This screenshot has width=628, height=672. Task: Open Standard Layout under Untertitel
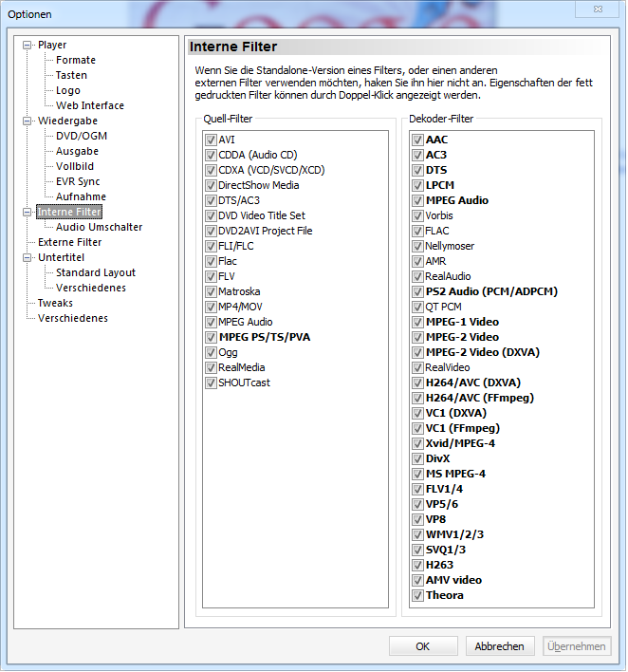[x=96, y=272]
